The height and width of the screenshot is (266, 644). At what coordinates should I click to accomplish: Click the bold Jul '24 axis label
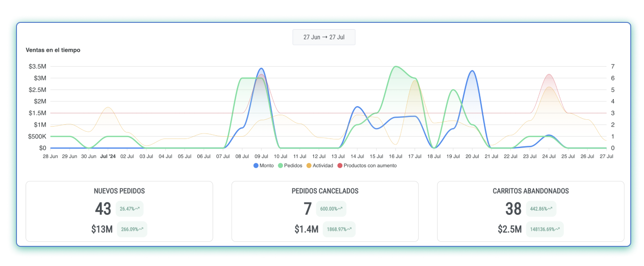(108, 156)
